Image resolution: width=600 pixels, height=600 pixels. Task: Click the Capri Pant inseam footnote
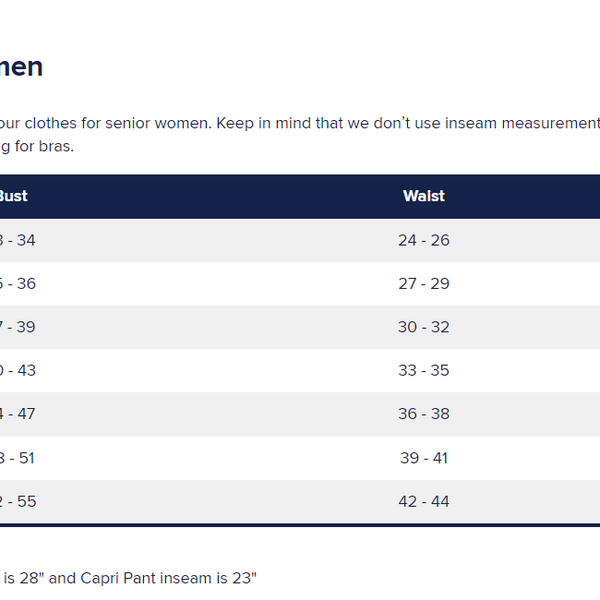click(x=130, y=577)
